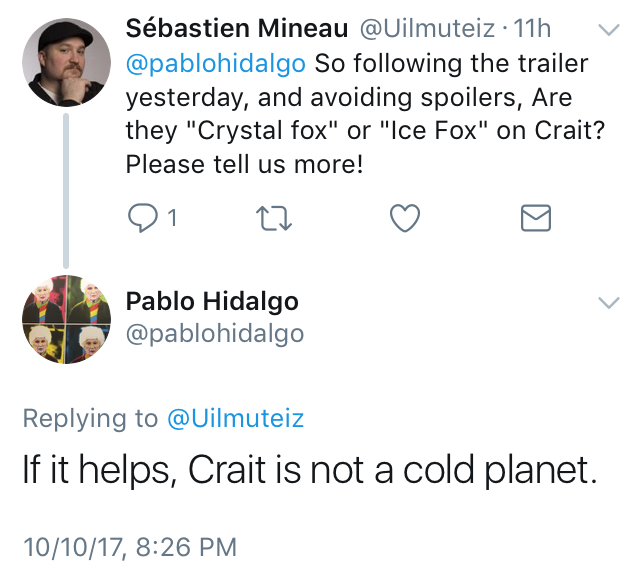Open options chevron on Sébastien's tweet

(x=608, y=30)
